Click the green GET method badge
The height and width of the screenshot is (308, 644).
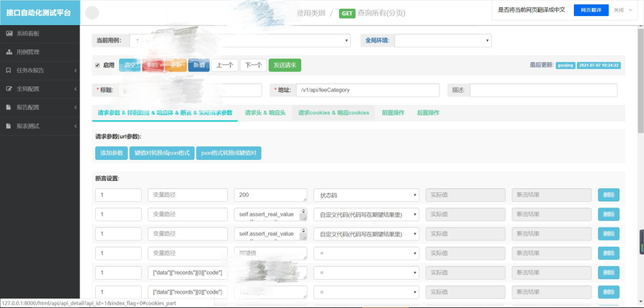click(x=347, y=13)
